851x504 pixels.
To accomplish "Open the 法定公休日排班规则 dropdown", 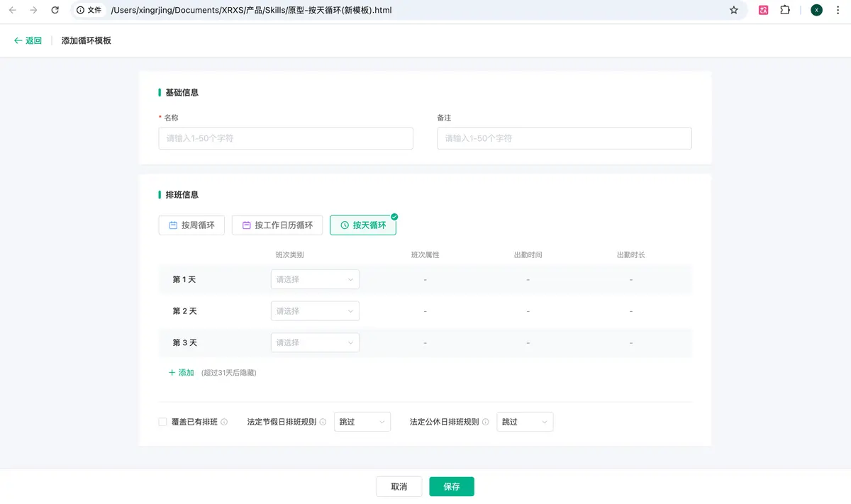I will 525,422.
